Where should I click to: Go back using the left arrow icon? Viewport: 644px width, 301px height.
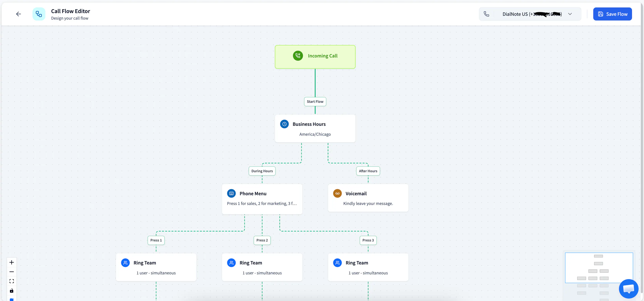(x=18, y=14)
